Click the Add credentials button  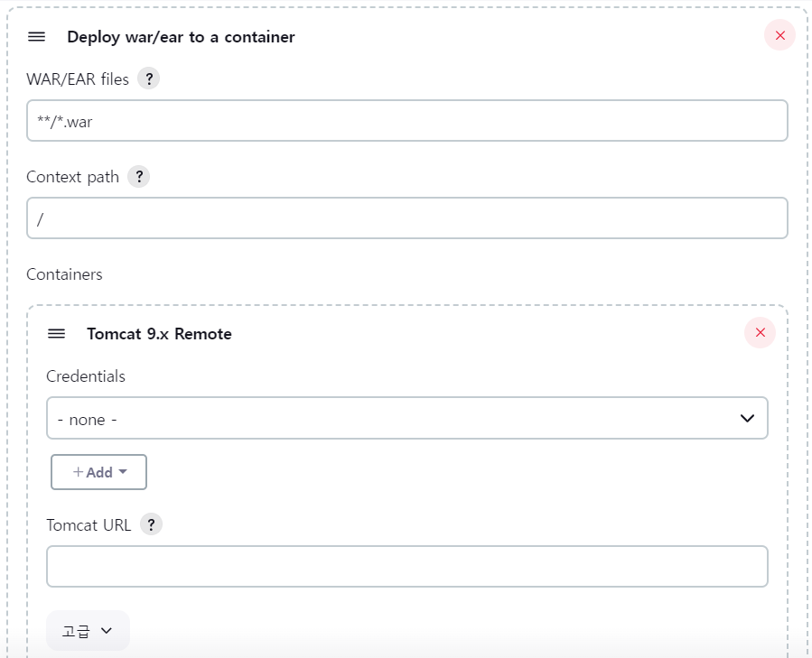click(99, 472)
